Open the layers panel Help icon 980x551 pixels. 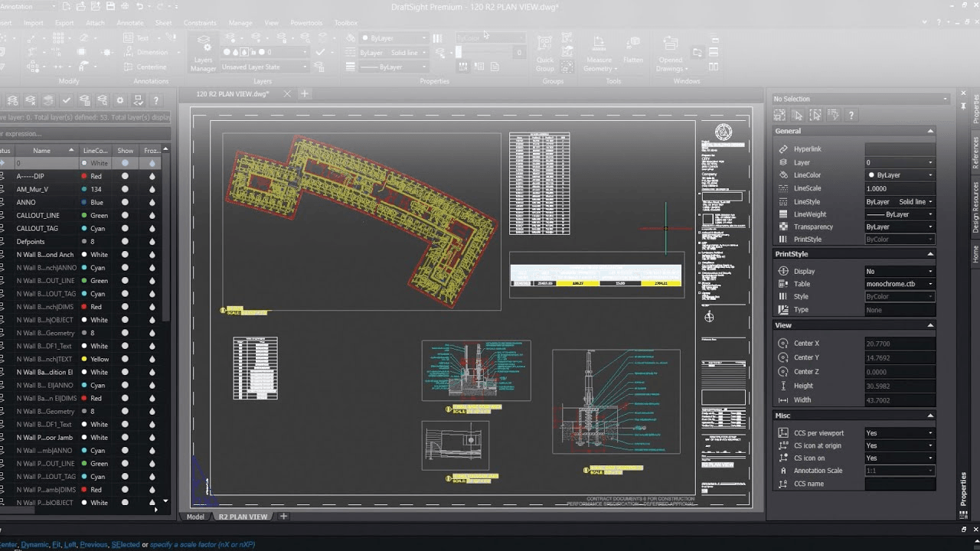[156, 100]
